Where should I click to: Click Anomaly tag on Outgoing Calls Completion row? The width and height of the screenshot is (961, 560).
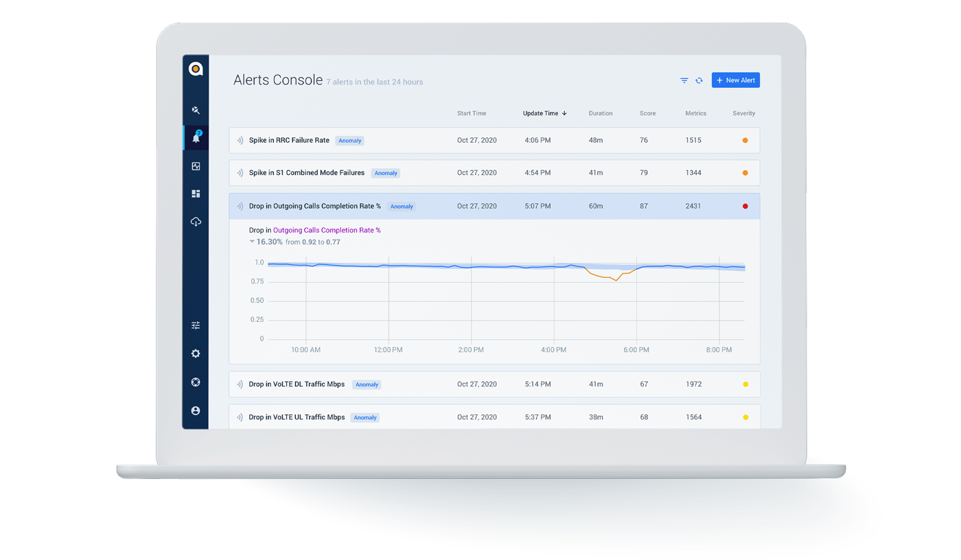tap(402, 207)
